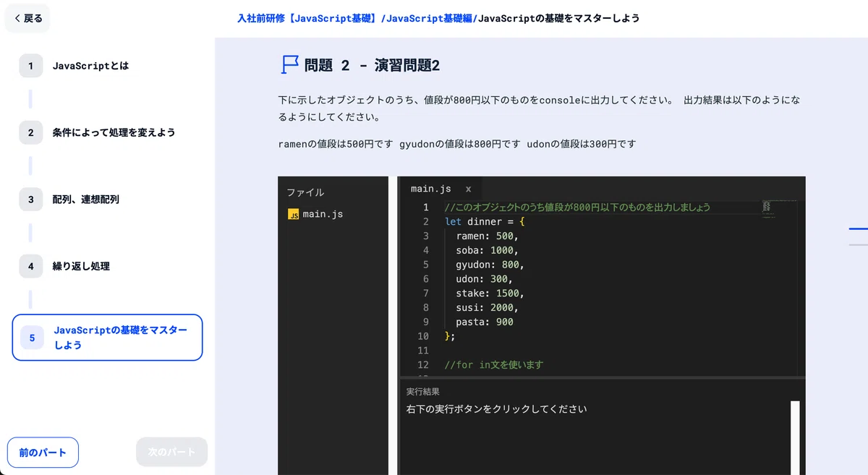Image resolution: width=868 pixels, height=475 pixels.
Task: Click the comment on code line 1
Action: click(x=577, y=207)
